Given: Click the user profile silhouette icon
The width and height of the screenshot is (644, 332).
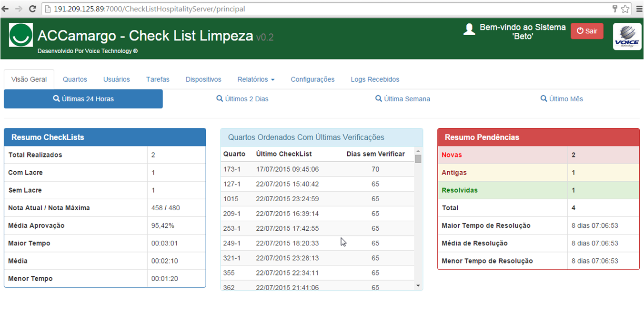Looking at the screenshot, I should click(x=469, y=29).
